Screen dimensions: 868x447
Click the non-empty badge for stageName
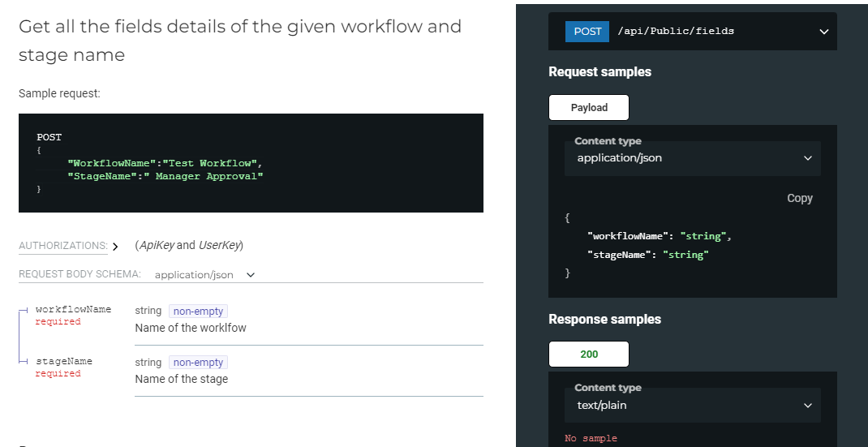[198, 363]
